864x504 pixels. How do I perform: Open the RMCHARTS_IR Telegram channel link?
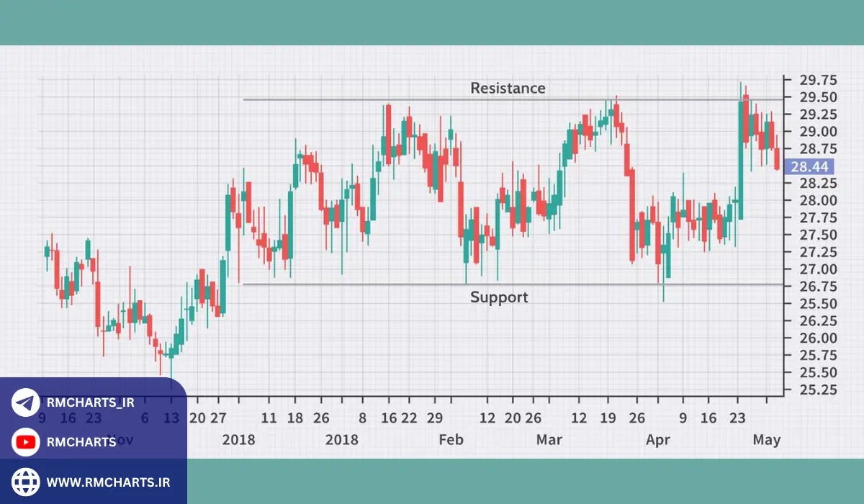click(90, 403)
